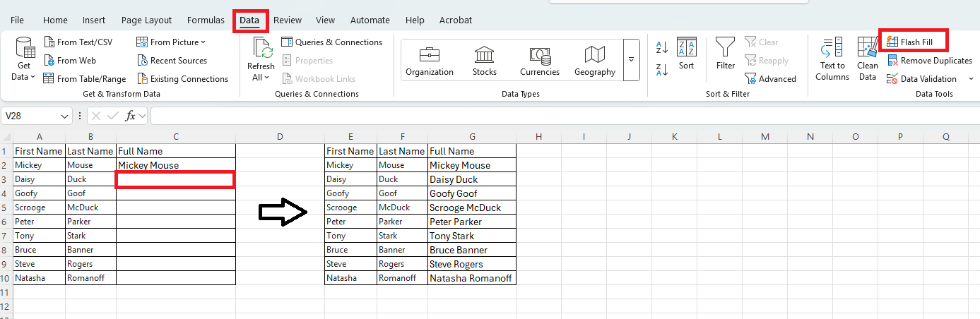Select column M header
Viewport: 980px width, 319px height.
[x=765, y=136]
